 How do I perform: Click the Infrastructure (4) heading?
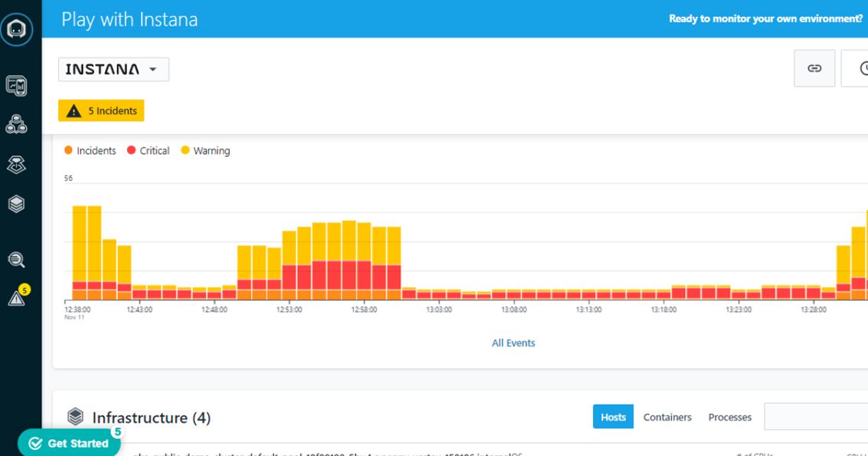151,418
